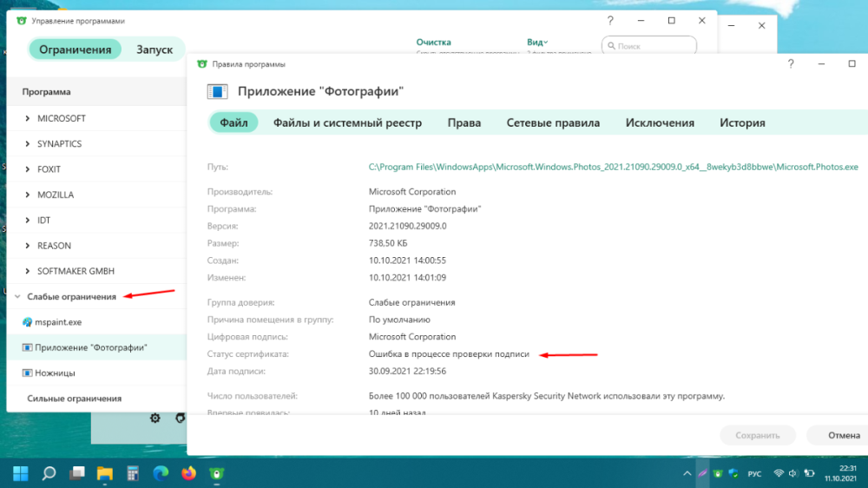Image resolution: width=868 pixels, height=488 pixels.
Task: Open История tab
Action: pos(742,122)
